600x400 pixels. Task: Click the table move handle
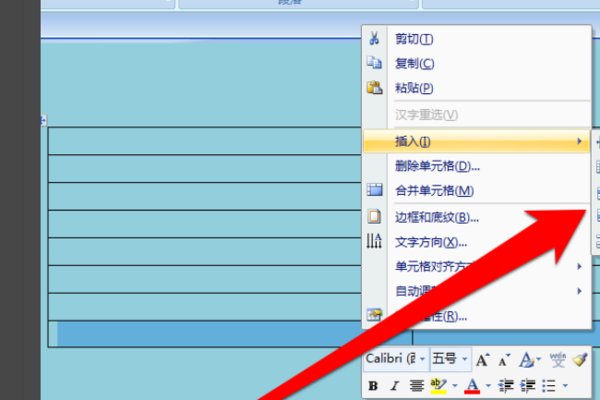click(x=43, y=121)
